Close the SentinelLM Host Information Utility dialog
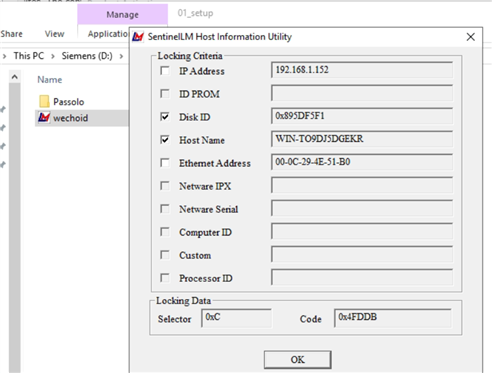Image resolution: width=492 pixels, height=373 pixels. pyautogui.click(x=470, y=37)
